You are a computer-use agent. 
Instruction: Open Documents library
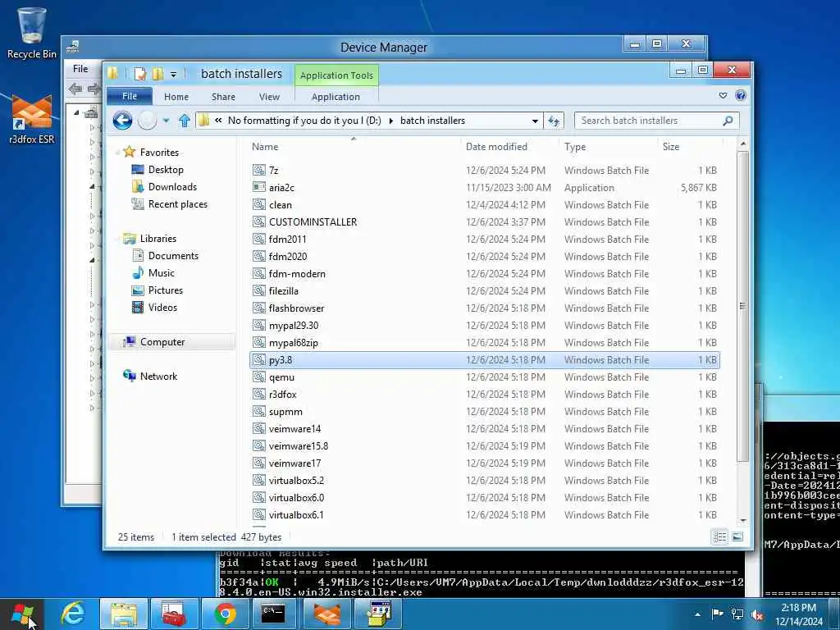[173, 256]
